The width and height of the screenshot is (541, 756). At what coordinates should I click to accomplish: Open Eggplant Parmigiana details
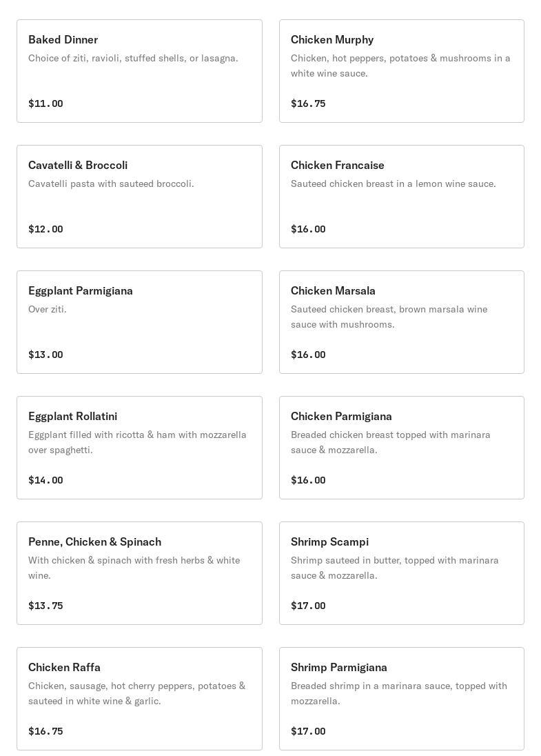coord(139,322)
